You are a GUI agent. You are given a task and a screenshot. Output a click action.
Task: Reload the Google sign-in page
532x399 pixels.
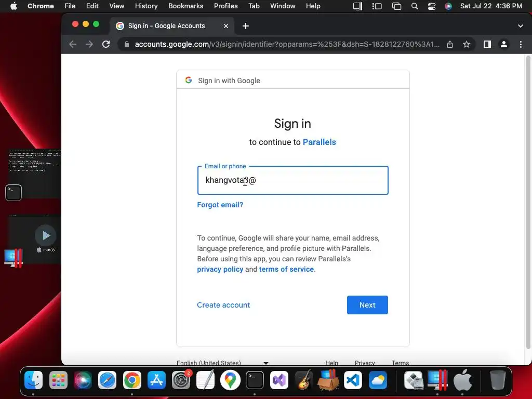[x=106, y=44]
